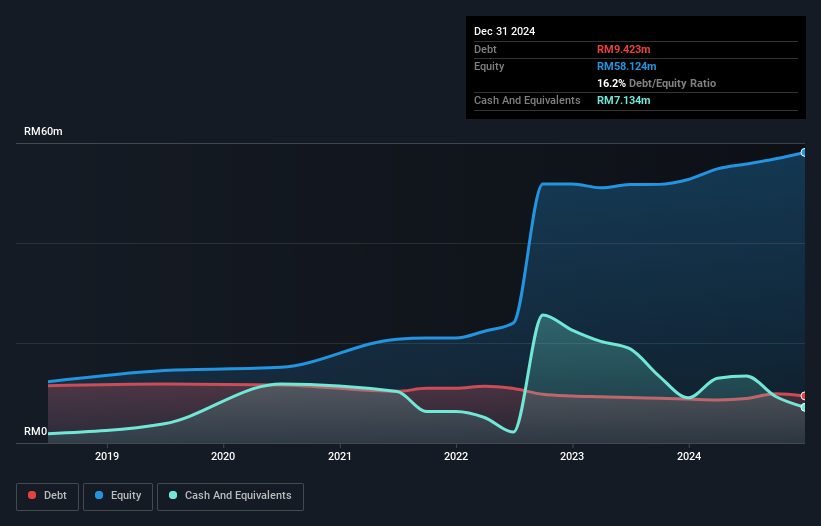Click the 2022 x-axis label
Screen dimensions: 821x526
456,456
